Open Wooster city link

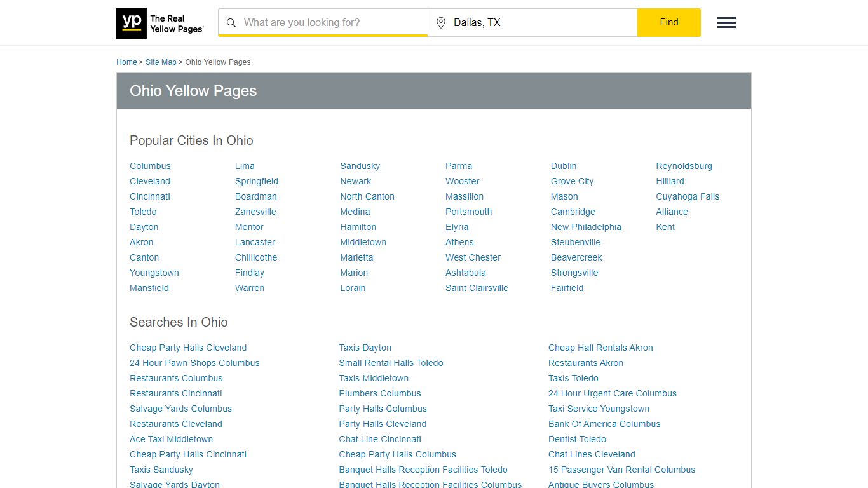(x=463, y=181)
